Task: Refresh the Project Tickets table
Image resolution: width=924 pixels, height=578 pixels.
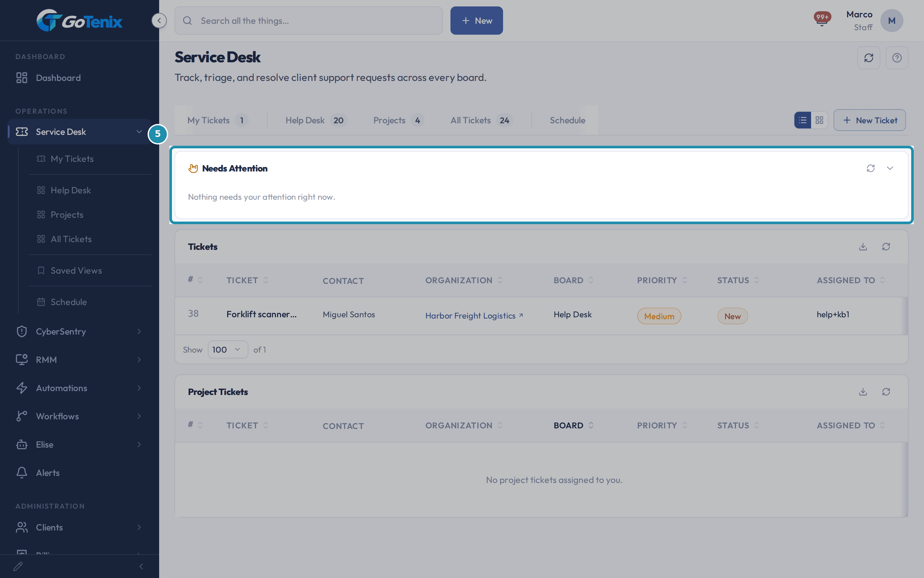Action: point(886,392)
